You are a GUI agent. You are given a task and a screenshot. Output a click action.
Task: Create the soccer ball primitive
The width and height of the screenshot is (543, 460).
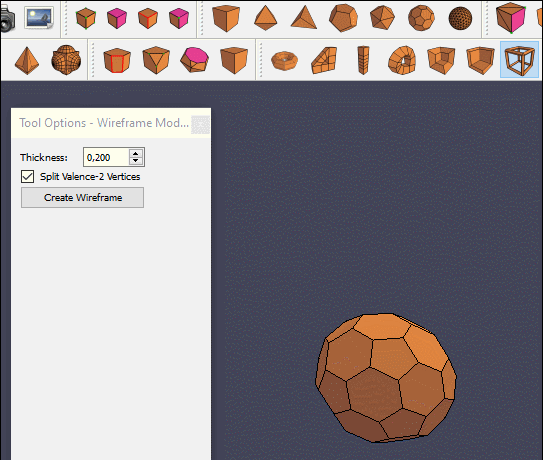pyautogui.click(x=421, y=18)
